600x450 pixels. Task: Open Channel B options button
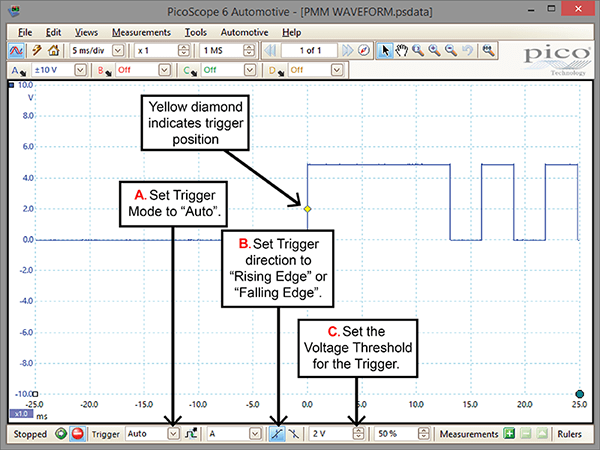[104, 71]
